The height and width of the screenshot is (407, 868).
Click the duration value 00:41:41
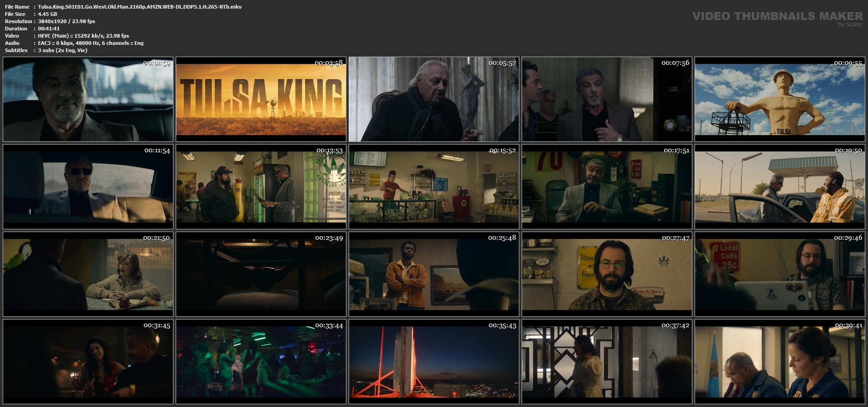click(x=49, y=29)
